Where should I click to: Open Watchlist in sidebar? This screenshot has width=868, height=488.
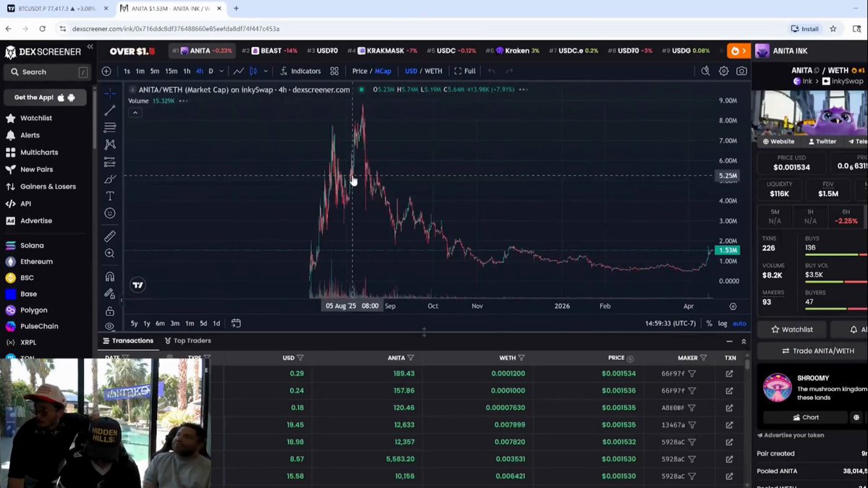[36, 118]
